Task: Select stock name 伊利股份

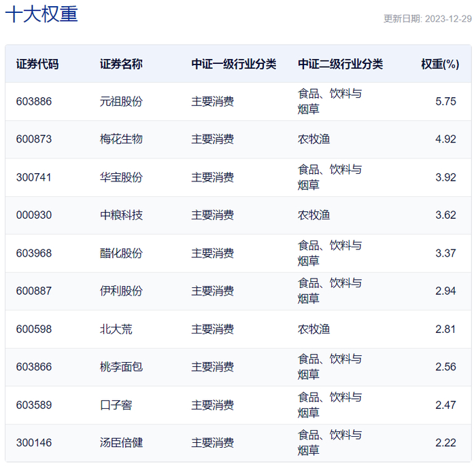Action: [121, 291]
